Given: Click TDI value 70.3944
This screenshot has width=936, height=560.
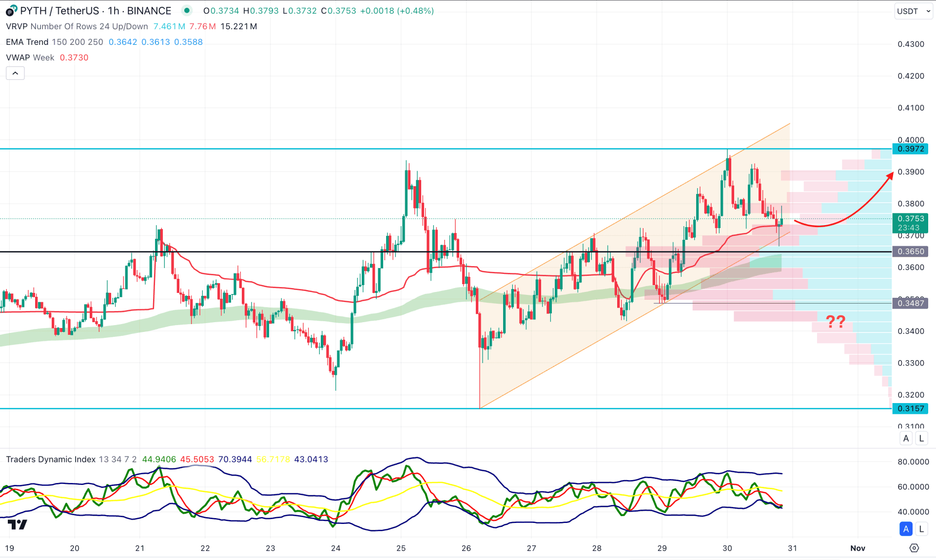Looking at the screenshot, I should (x=235, y=459).
